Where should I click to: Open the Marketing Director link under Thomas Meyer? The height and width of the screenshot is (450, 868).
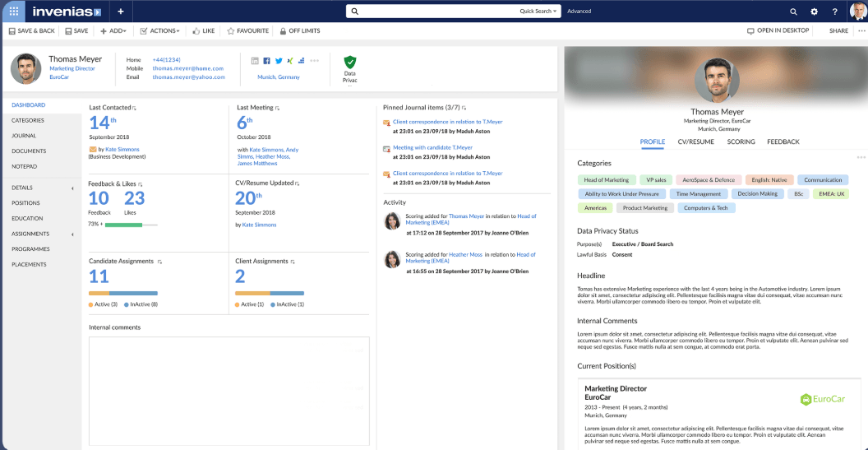click(72, 69)
